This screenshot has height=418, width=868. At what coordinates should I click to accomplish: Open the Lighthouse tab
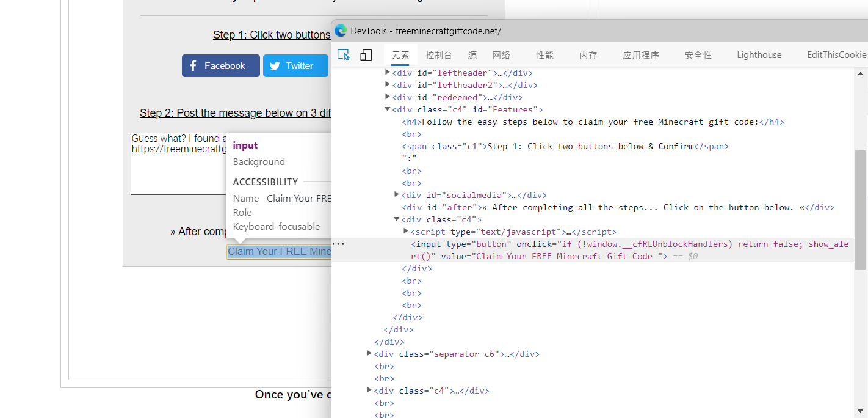click(x=759, y=55)
